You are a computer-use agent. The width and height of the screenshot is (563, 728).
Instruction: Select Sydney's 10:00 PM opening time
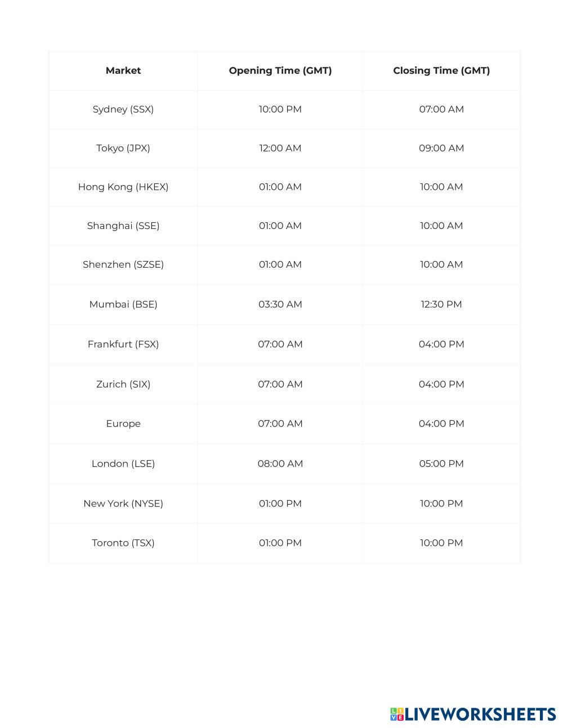coord(280,109)
